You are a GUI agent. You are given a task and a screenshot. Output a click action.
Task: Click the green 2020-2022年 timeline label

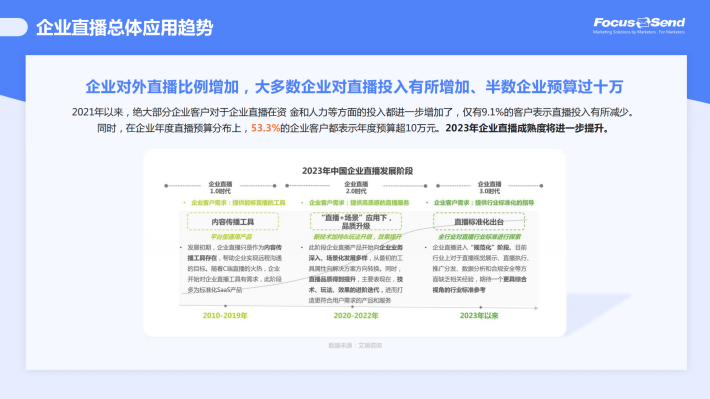(356, 316)
